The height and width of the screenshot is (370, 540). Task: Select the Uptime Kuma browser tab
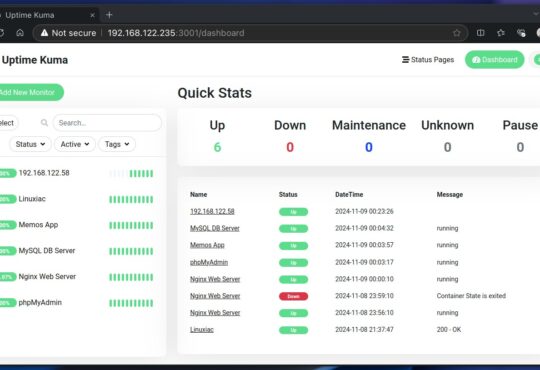point(48,15)
